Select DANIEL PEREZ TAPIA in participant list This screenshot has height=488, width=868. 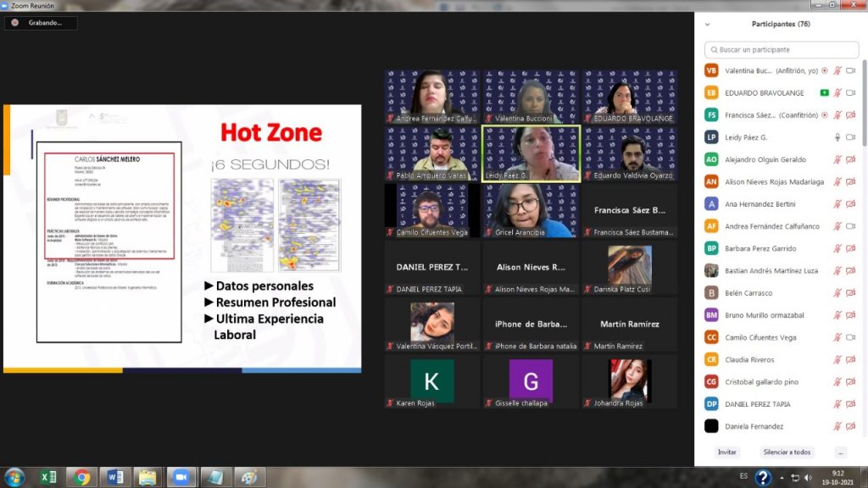pyautogui.click(x=758, y=404)
